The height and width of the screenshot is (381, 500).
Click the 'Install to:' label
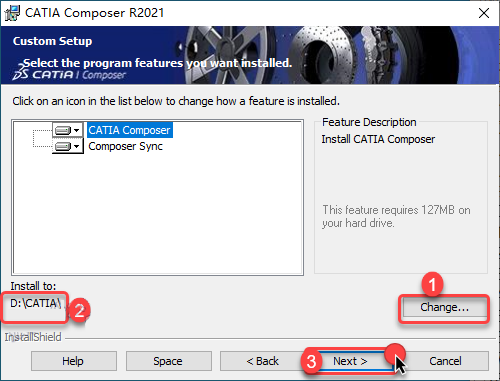click(33, 286)
